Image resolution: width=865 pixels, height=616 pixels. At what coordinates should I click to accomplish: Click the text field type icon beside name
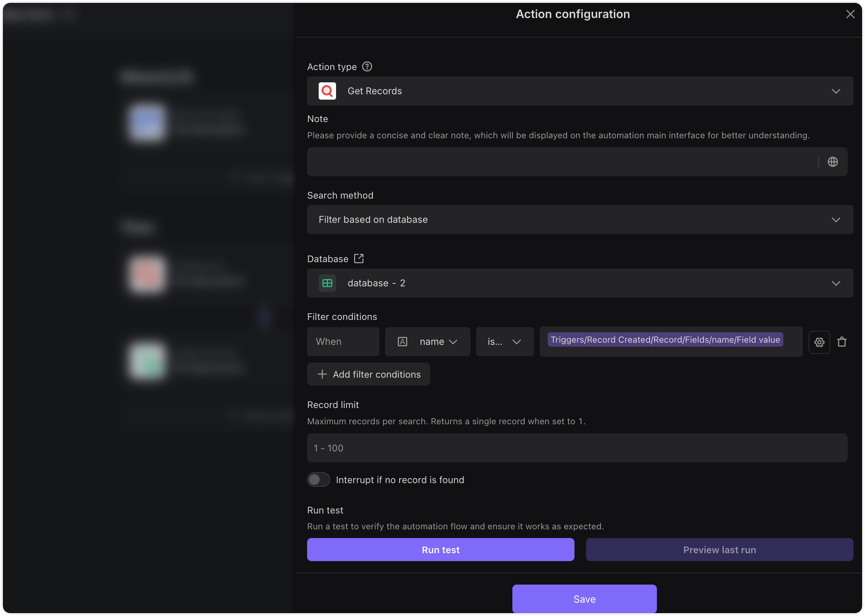pyautogui.click(x=402, y=342)
